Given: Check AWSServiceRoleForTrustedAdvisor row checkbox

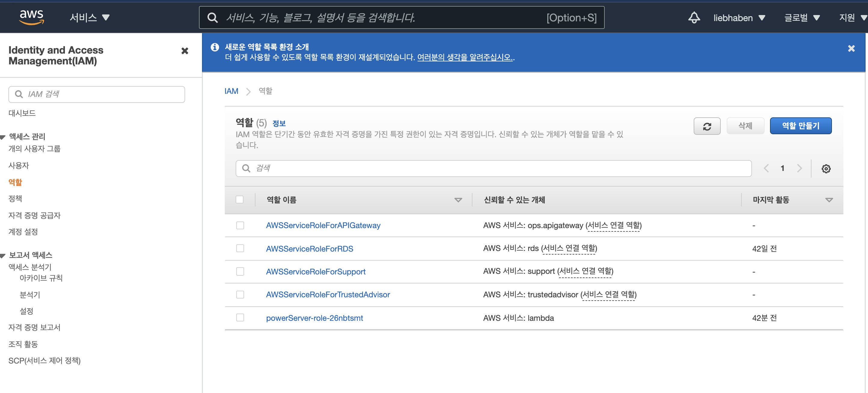Looking at the screenshot, I should coord(240,295).
